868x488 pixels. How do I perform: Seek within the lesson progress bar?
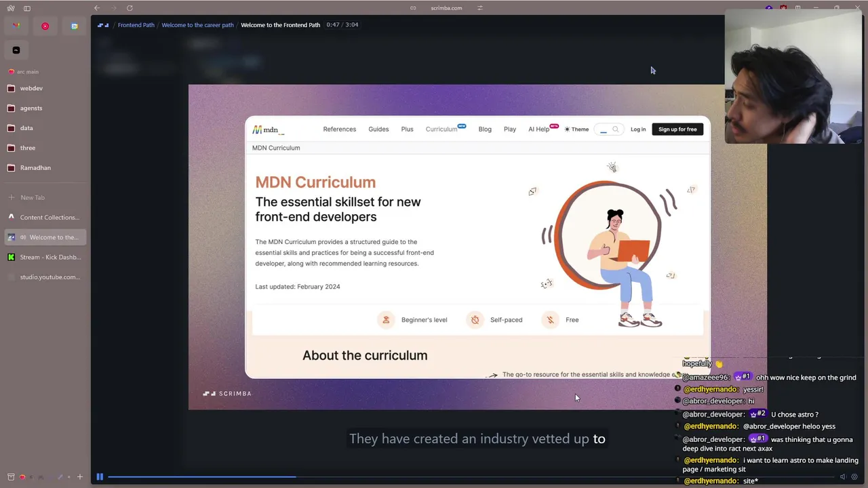[x=471, y=477]
